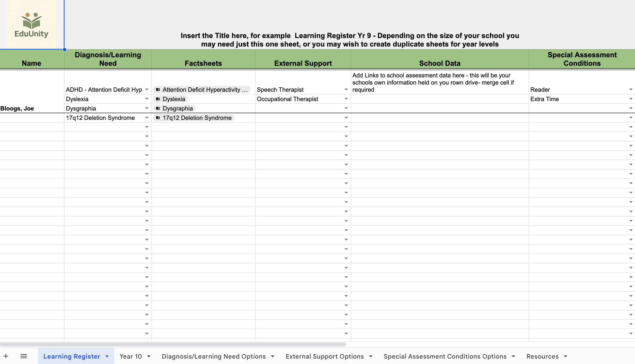635x364 pixels.
Task: Switch to the Resources tab
Action: click(542, 356)
